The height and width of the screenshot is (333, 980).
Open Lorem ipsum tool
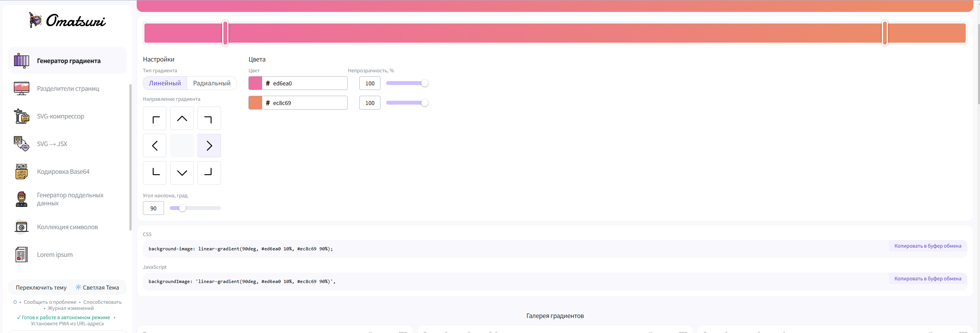67,255
